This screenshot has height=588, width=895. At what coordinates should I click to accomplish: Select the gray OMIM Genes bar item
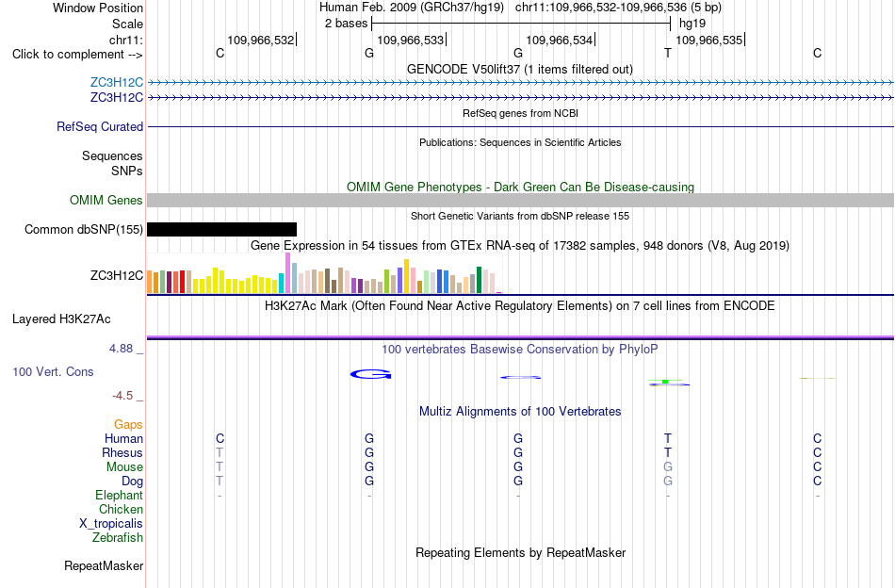[x=520, y=200]
